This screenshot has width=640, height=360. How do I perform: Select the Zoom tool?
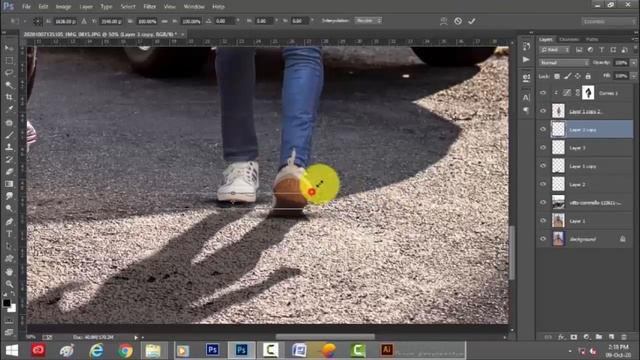tap(9, 284)
